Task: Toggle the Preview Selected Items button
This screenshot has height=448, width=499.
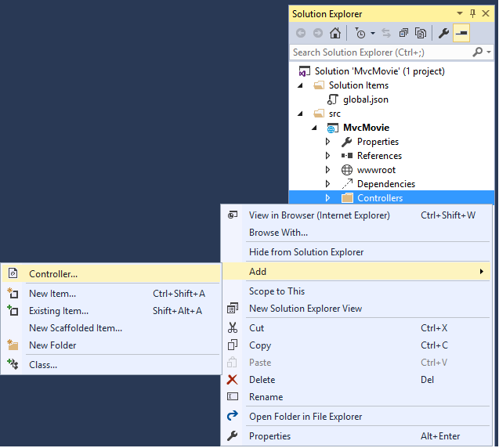Action: point(461,33)
